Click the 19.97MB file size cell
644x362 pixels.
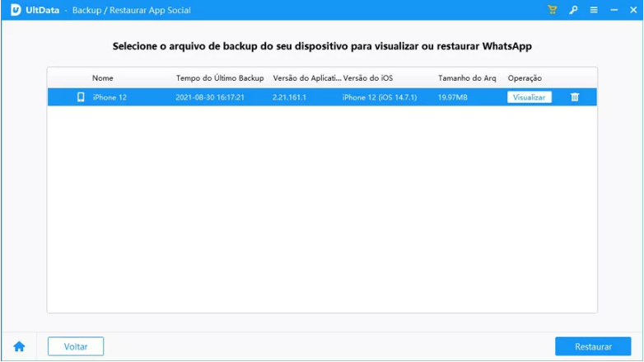[453, 97]
